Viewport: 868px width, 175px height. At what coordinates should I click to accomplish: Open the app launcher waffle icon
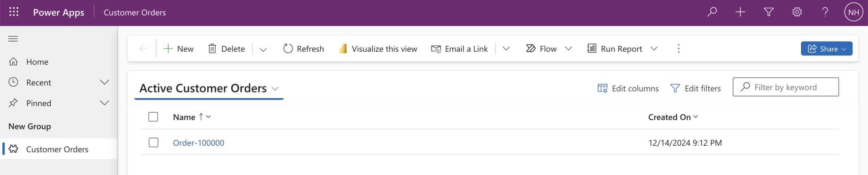[x=14, y=12]
